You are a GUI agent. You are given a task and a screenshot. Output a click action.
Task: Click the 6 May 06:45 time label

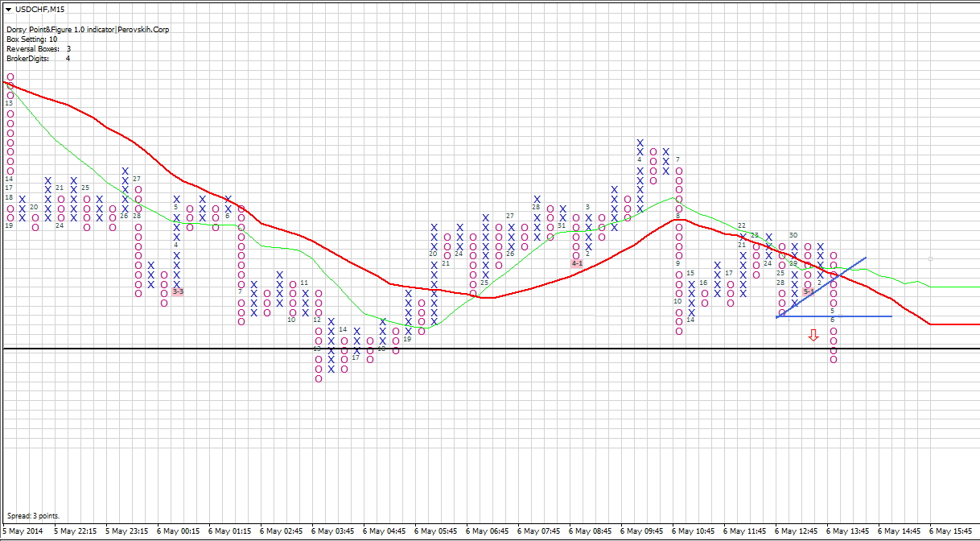point(488,531)
